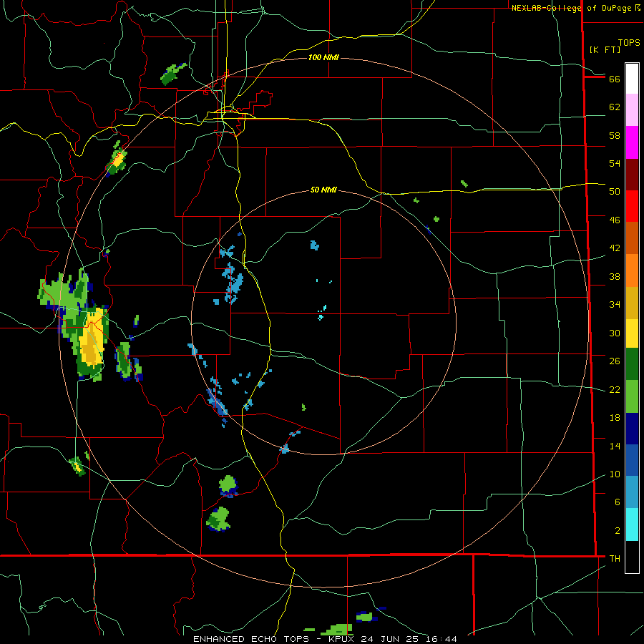Click the "30" legend value
644x644 pixels.
[615, 333]
